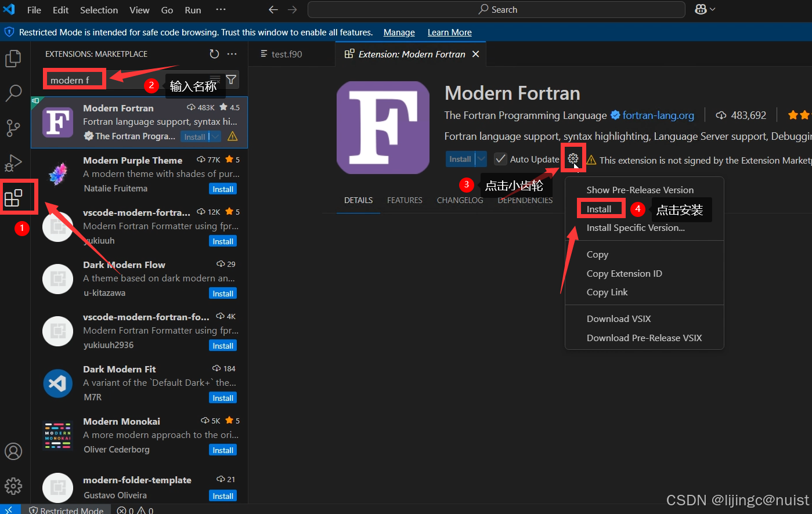812x514 pixels.
Task: Click Install button in extension details header
Action: coord(460,159)
